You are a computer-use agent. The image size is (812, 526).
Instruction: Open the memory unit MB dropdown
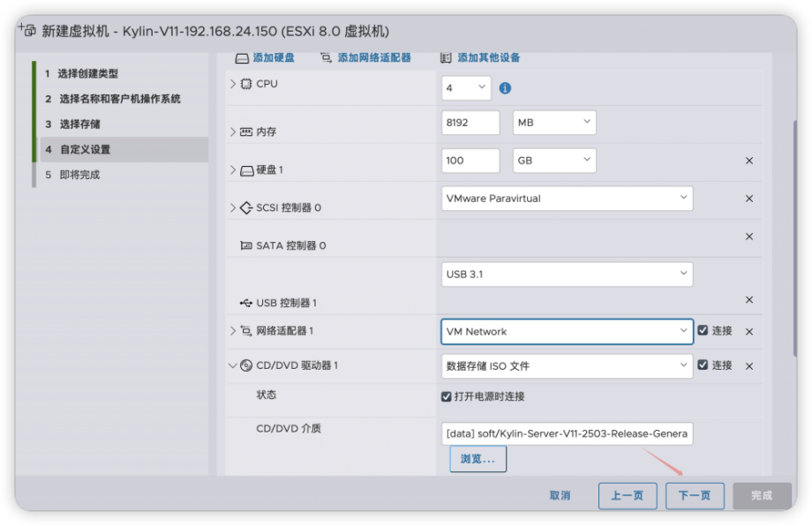pyautogui.click(x=554, y=123)
